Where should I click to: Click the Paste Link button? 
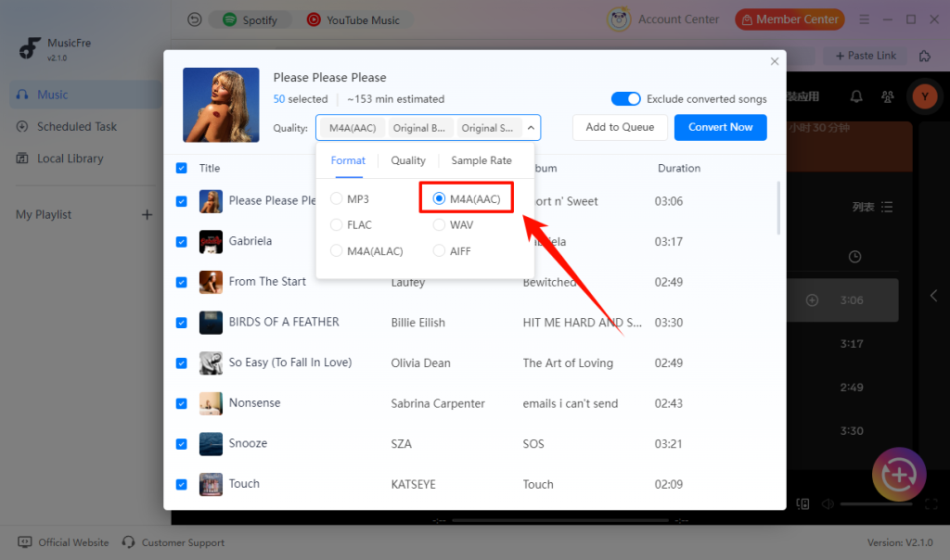(x=866, y=56)
